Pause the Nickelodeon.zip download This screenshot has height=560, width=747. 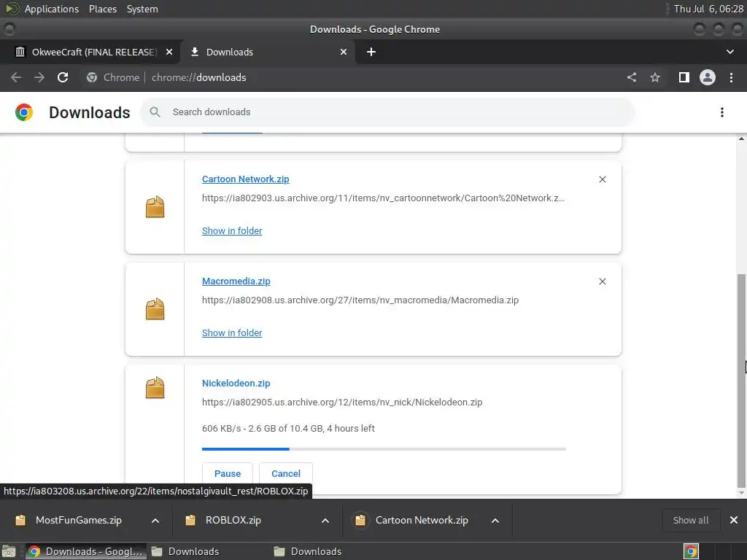[x=228, y=473]
